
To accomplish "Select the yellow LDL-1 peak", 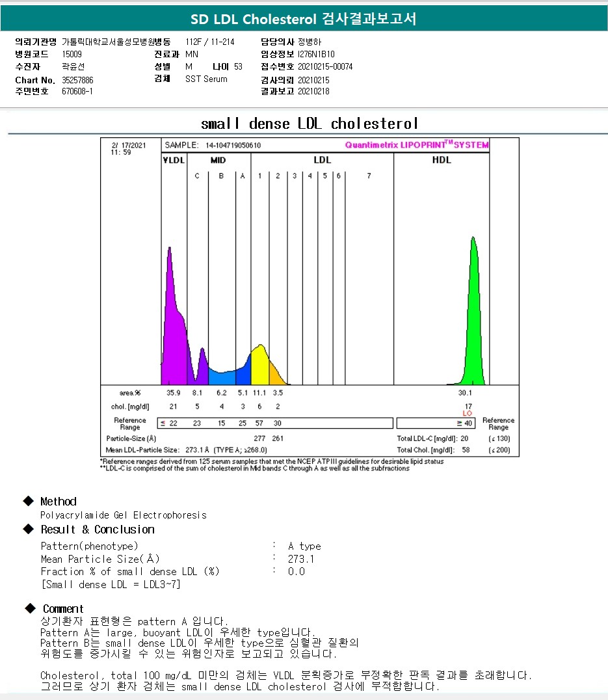I will point(260,366).
